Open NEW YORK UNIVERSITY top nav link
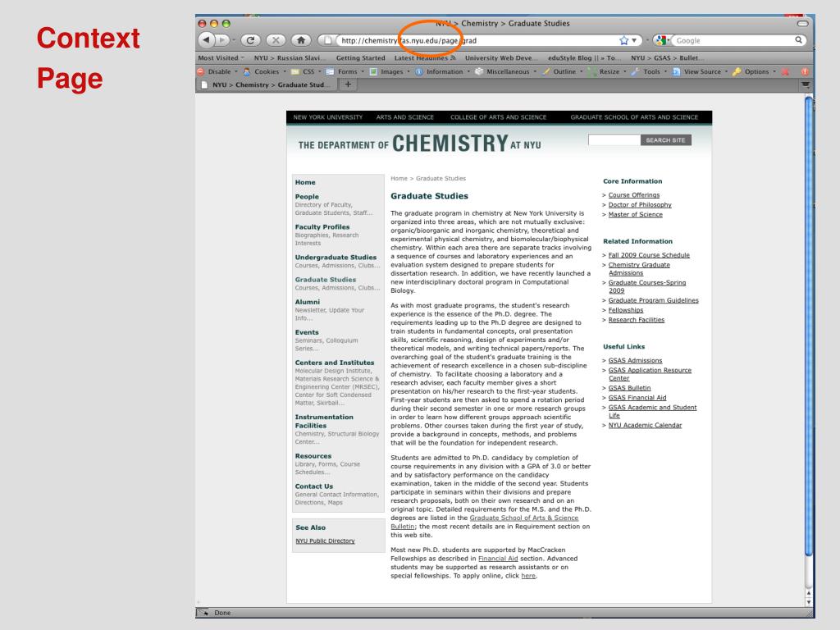Screen dimensions: 840x630 [x=328, y=117]
